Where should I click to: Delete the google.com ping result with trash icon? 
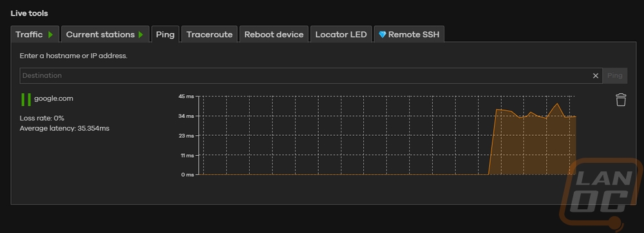[x=621, y=100]
